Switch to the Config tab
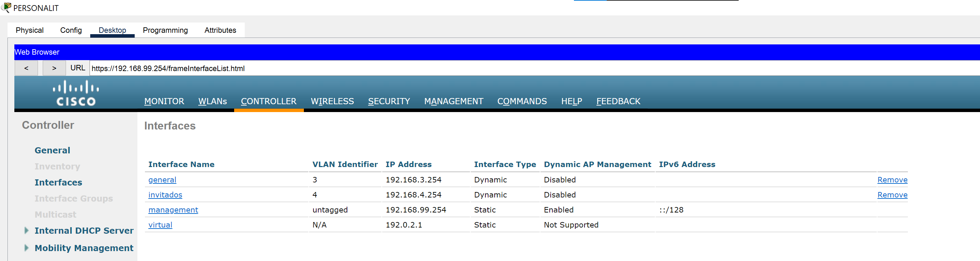This screenshot has width=980, height=261. coord(71,30)
